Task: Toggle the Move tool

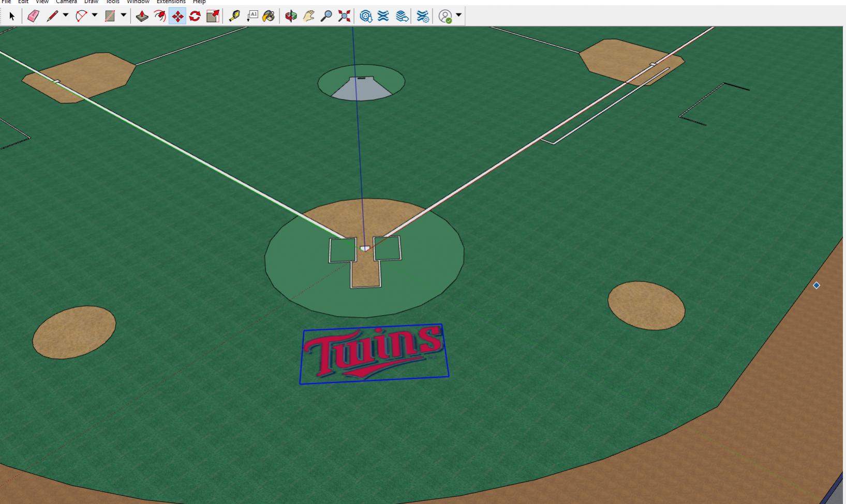Action: click(177, 16)
